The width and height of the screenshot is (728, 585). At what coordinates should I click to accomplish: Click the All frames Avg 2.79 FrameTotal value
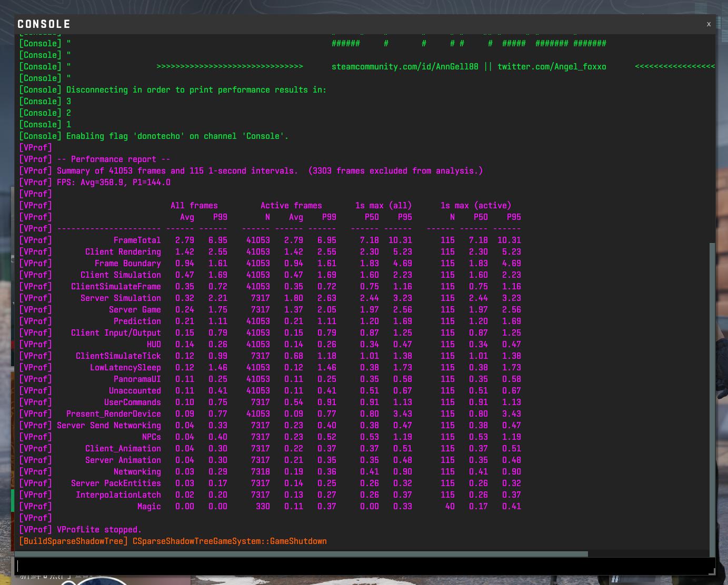coord(184,240)
